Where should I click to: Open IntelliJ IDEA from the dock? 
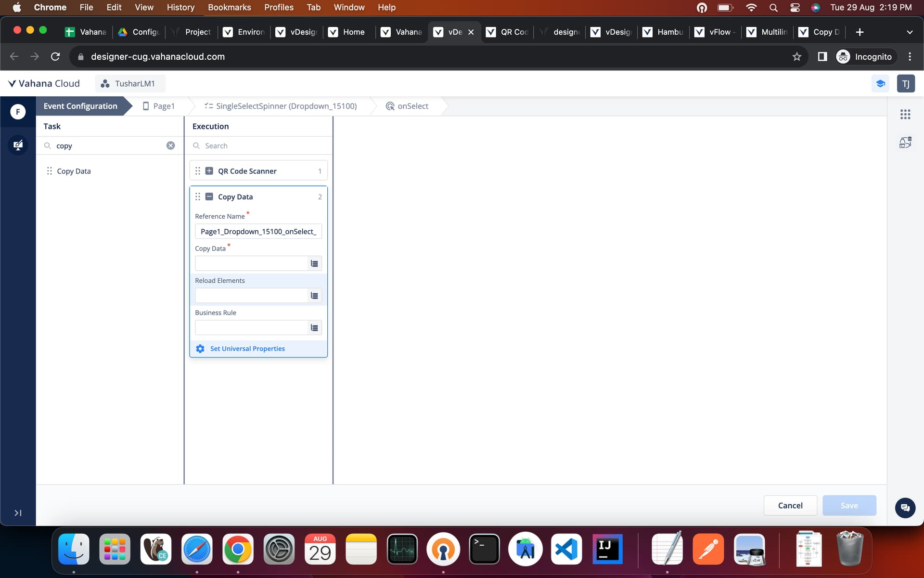(x=607, y=549)
